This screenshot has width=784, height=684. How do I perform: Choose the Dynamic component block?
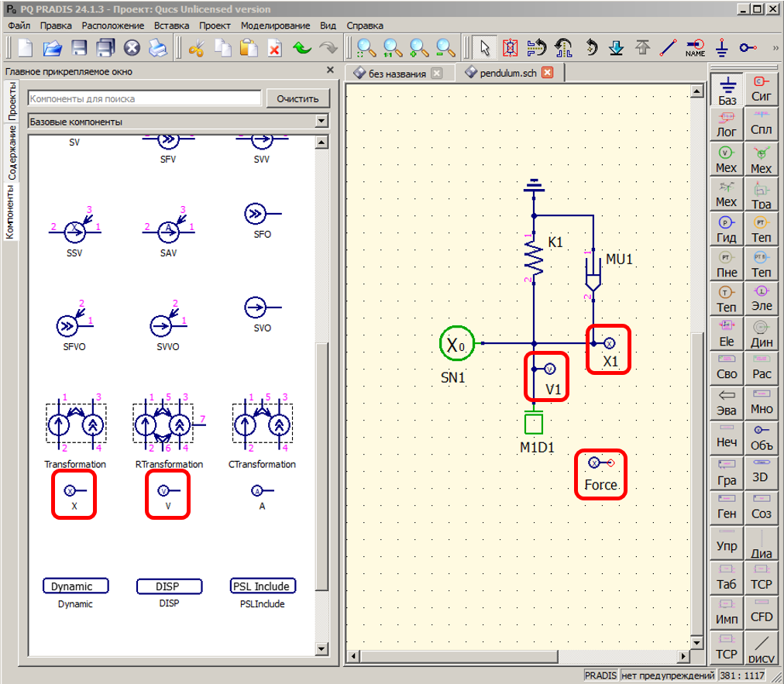coord(75,586)
